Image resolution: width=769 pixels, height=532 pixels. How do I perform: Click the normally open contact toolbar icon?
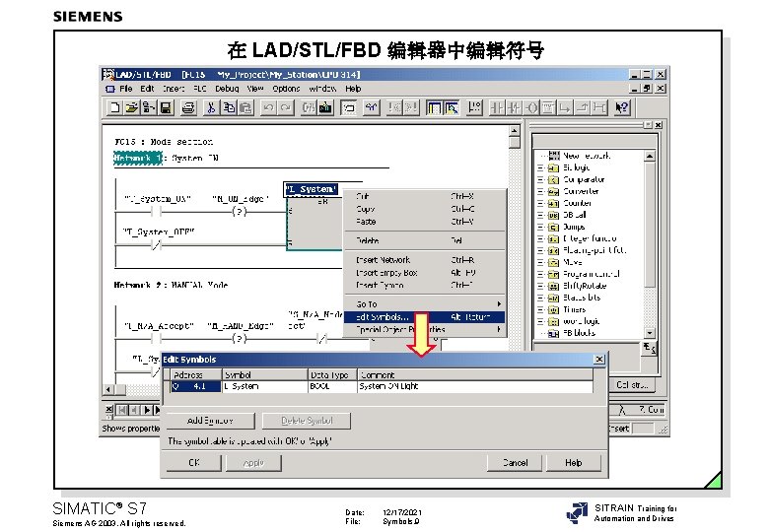pos(497,107)
